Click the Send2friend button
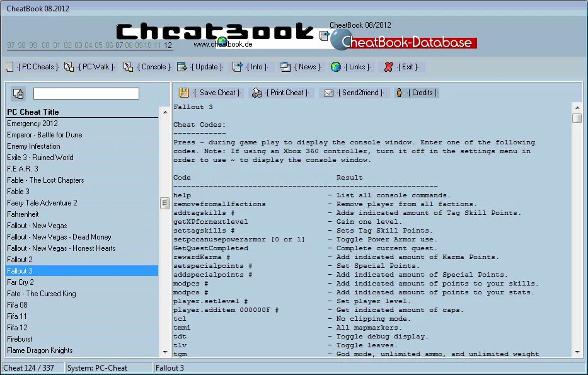Image resolution: width=588 pixels, height=375 pixels. [354, 93]
